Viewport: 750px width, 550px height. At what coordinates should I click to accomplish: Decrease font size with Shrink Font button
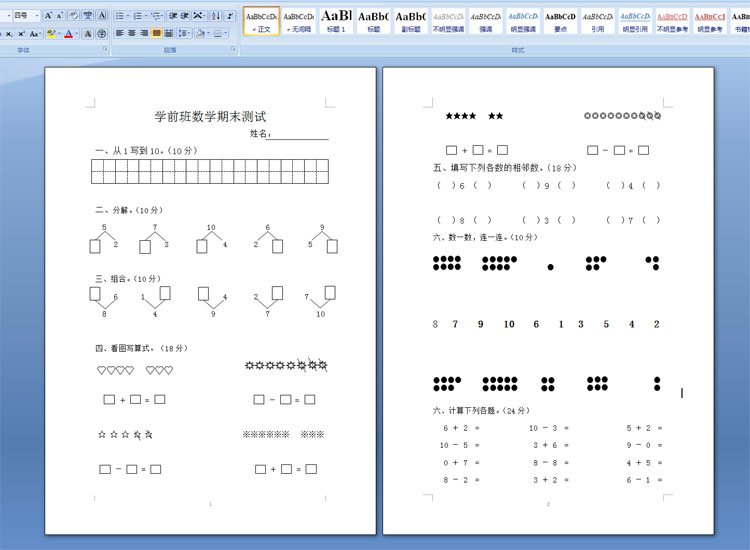(x=59, y=16)
